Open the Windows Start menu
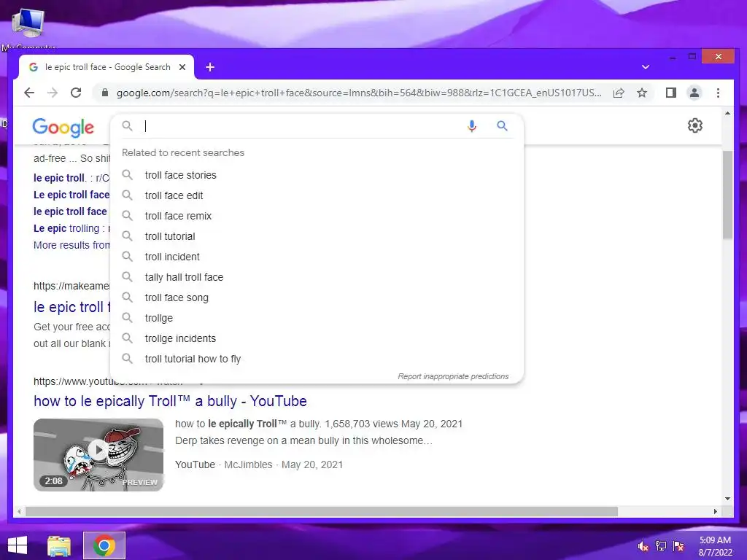The width and height of the screenshot is (747, 560). coord(18,545)
